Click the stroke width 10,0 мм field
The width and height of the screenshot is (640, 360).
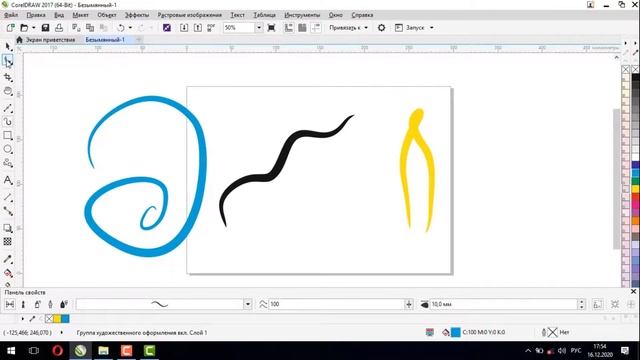pyautogui.click(x=503, y=304)
